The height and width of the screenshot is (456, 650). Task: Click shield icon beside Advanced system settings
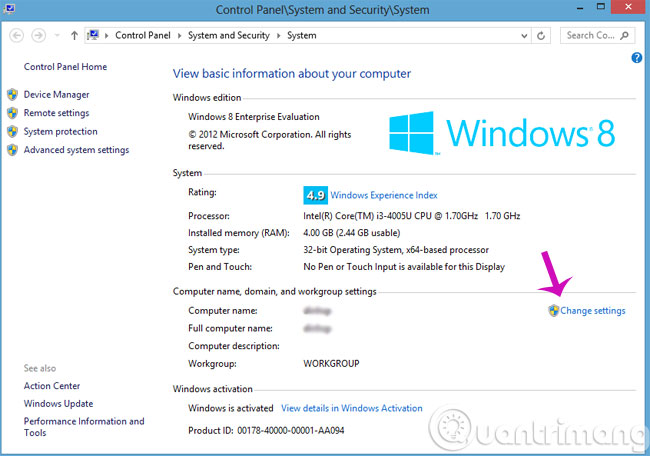click(12, 150)
